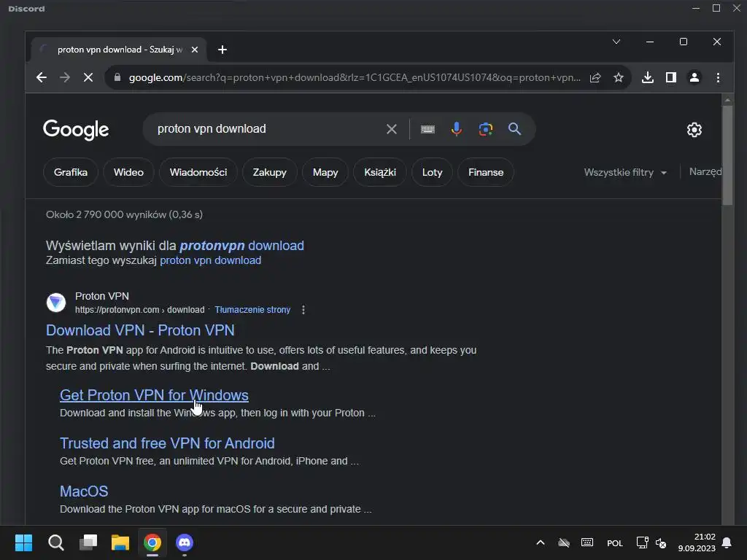This screenshot has height=560, width=747.
Task: Click the Chrome taskbar icon
Action: point(152,542)
